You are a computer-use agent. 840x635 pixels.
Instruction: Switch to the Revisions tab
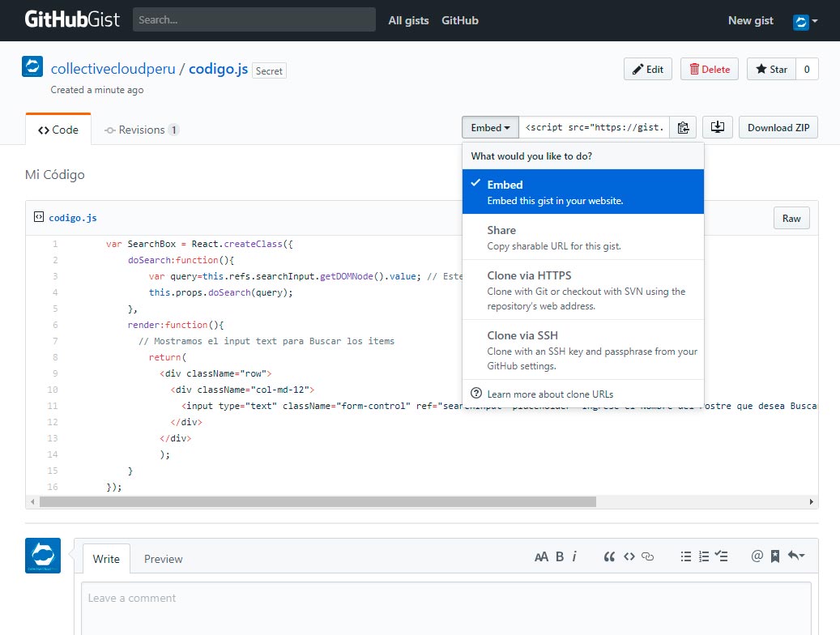point(142,130)
